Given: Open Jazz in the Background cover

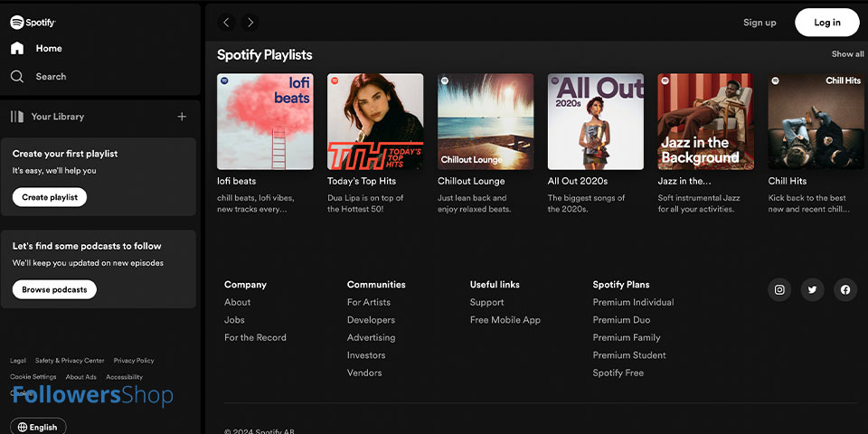Looking at the screenshot, I should tap(706, 122).
